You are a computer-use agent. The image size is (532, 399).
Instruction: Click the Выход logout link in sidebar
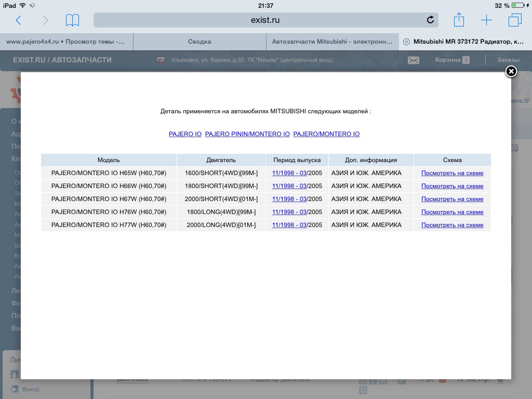(31, 389)
